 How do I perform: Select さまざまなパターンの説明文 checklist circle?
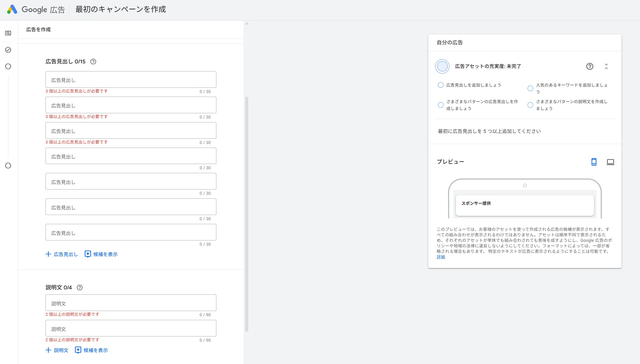coord(530,105)
